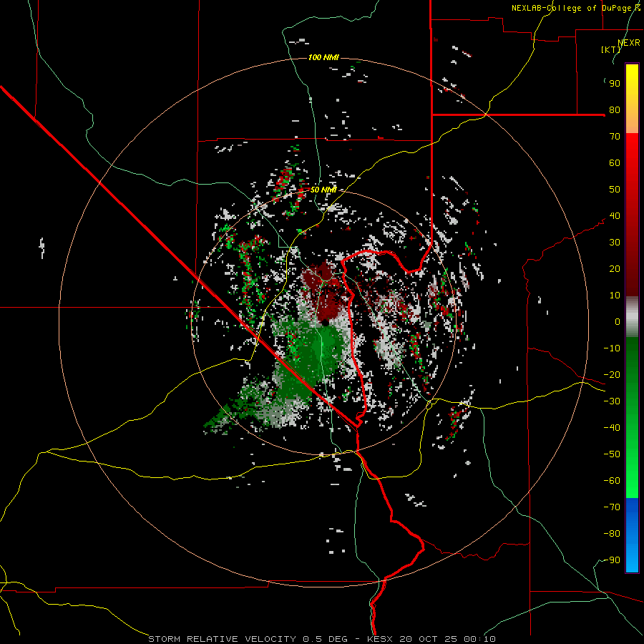Viewport: 644px width, 644px height.
Task: Click the positive 50 scale label
Action: 615,190
